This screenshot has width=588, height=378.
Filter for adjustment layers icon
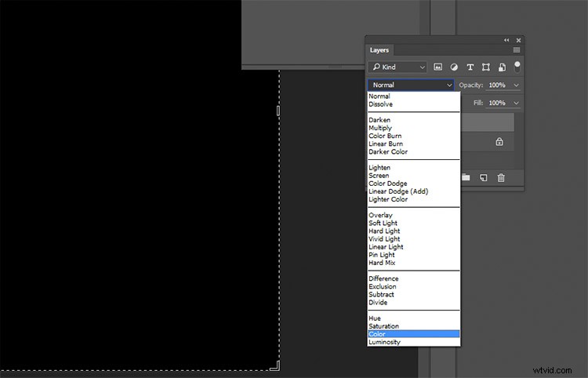tap(454, 67)
